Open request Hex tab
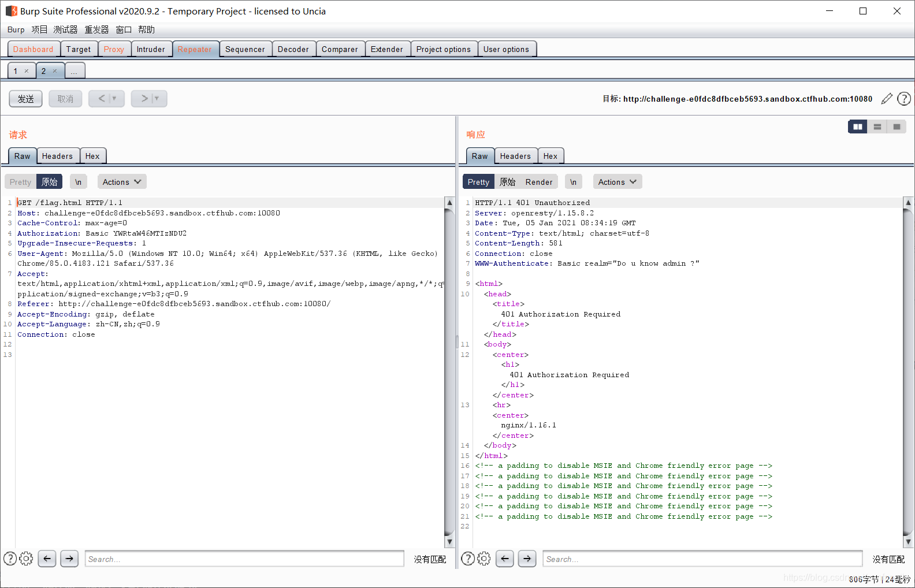 [x=92, y=156]
